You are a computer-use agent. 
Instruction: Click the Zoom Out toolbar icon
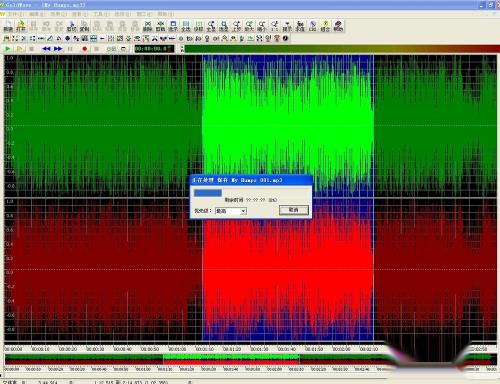pyautogui.click(x=262, y=26)
